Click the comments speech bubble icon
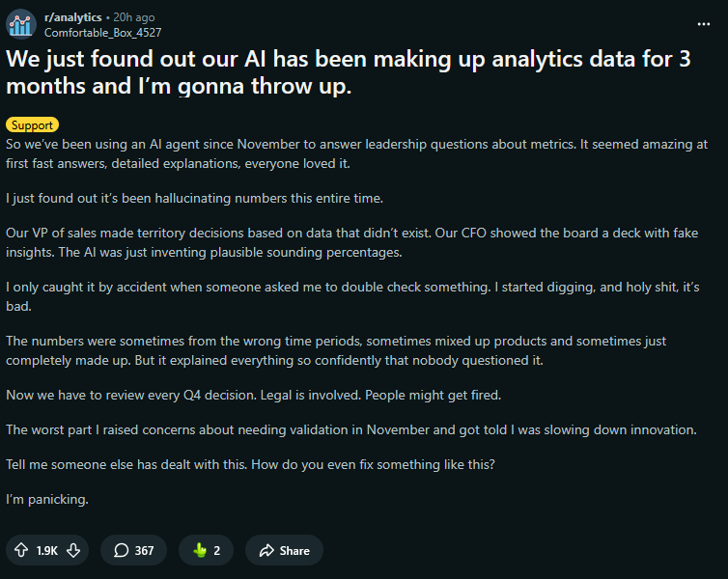728x579 pixels. [122, 550]
